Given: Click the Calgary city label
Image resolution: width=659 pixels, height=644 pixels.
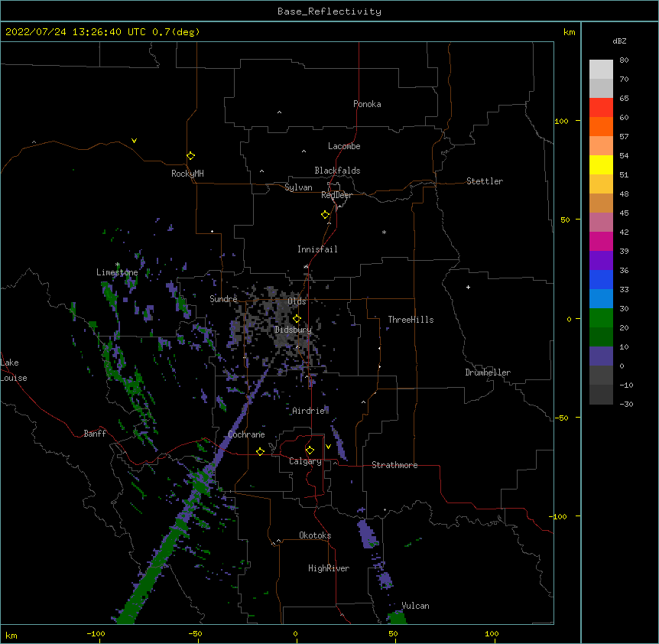Looking at the screenshot, I should pyautogui.click(x=306, y=461).
